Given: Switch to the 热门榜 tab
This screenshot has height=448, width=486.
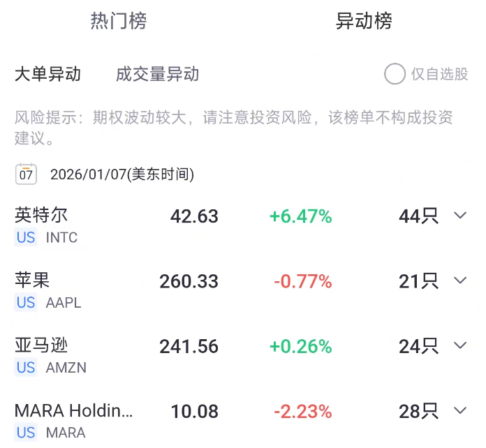Looking at the screenshot, I should click(x=119, y=21).
